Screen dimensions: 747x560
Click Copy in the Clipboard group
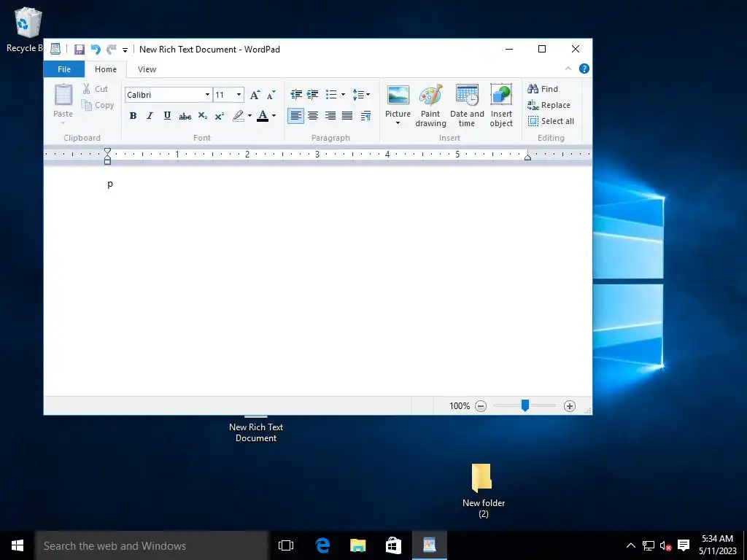[98, 105]
